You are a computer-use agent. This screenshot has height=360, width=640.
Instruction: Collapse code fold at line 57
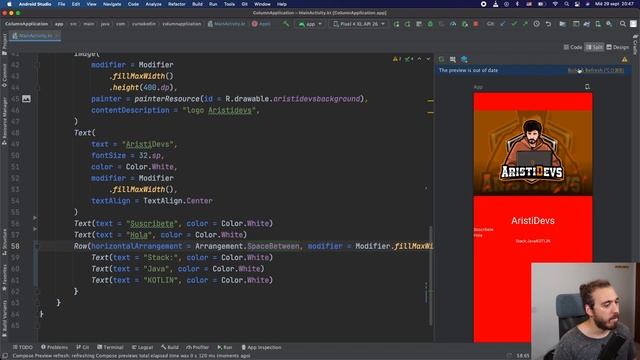coord(35,229)
